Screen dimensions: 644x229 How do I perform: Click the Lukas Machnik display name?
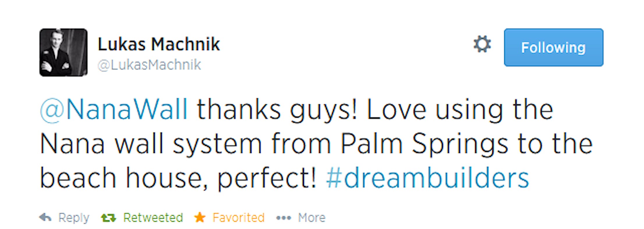coord(159,44)
